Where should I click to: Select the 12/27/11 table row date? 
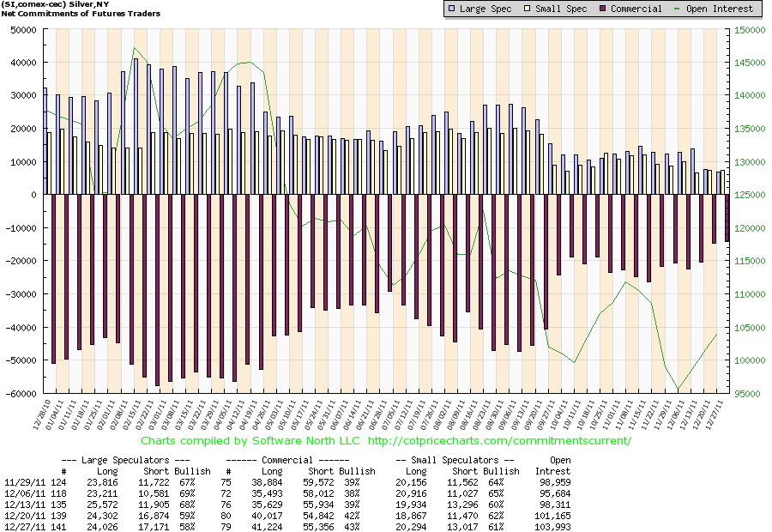(x=25, y=527)
